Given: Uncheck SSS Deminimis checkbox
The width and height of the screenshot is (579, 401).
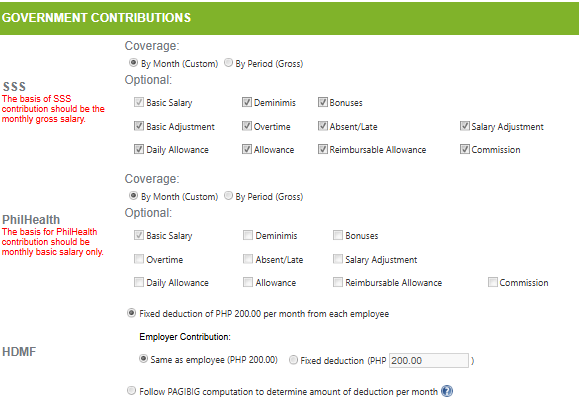Looking at the screenshot, I should coord(247,102).
